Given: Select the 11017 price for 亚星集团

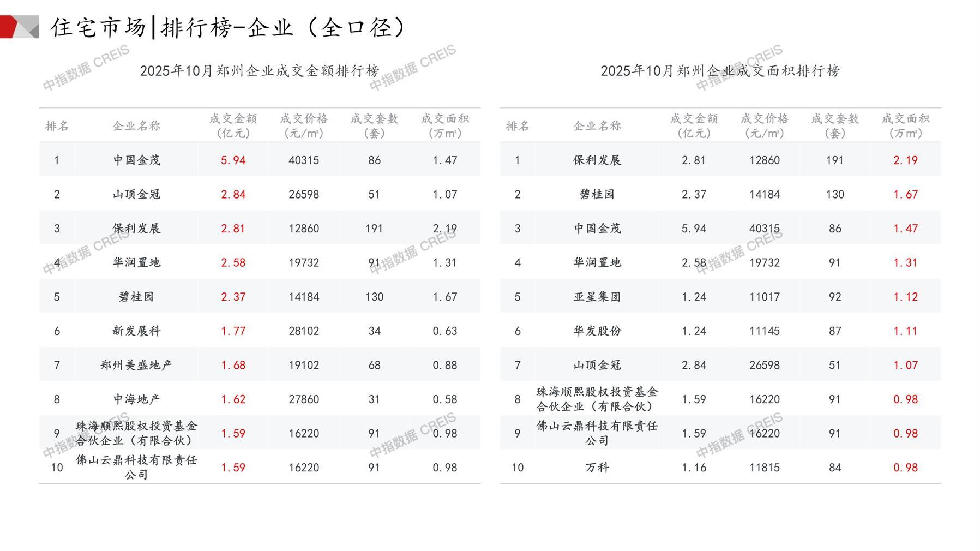Looking at the screenshot, I should point(765,297).
